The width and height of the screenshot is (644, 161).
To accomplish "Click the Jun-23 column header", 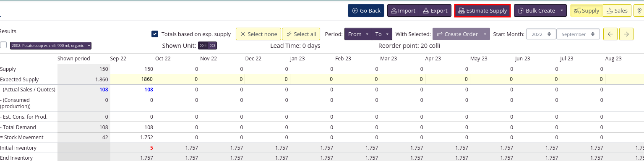I will click(522, 59).
